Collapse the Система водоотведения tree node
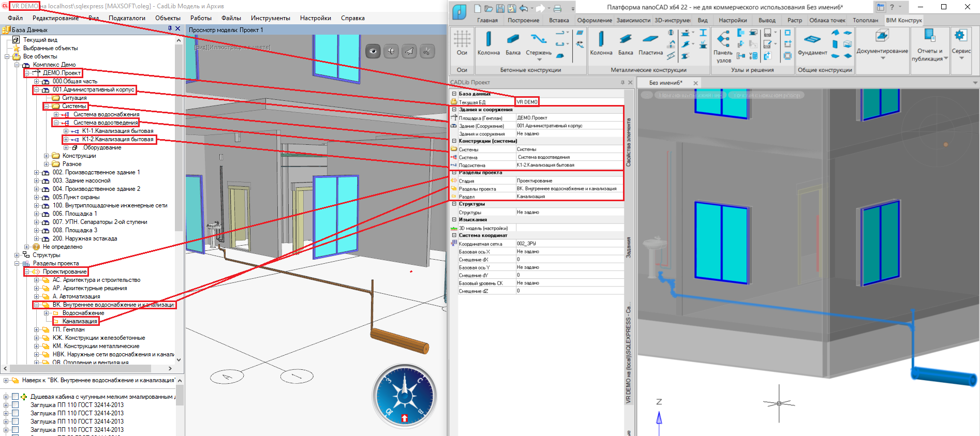 click(x=56, y=123)
